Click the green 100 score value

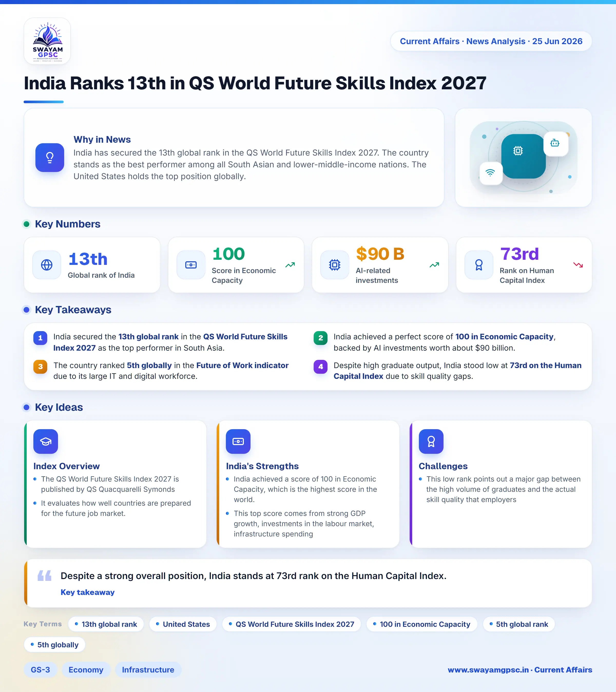(228, 254)
